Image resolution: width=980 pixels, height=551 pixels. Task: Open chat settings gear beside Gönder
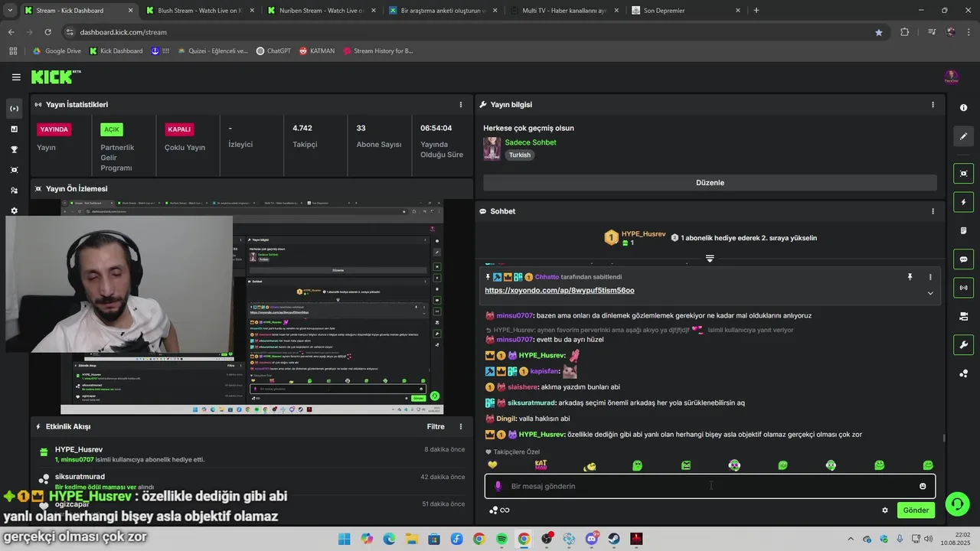point(885,510)
